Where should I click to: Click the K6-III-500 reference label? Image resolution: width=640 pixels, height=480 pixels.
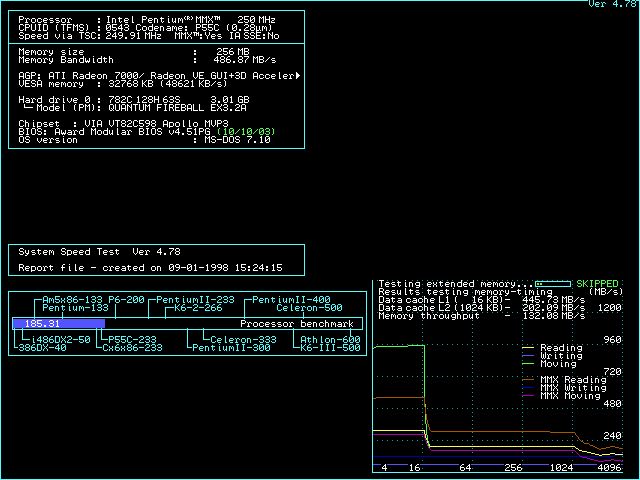coord(330,348)
